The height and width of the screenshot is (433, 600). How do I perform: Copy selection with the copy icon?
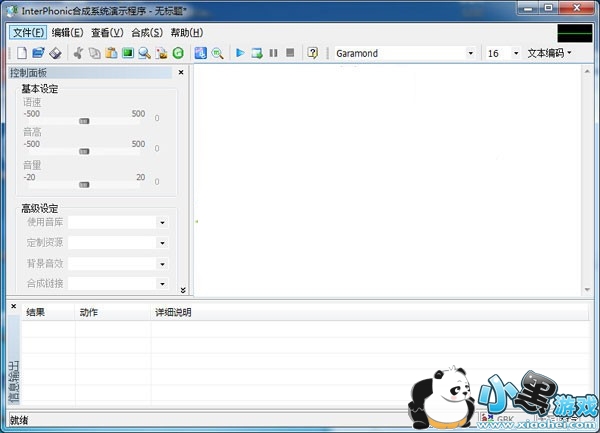(95, 53)
